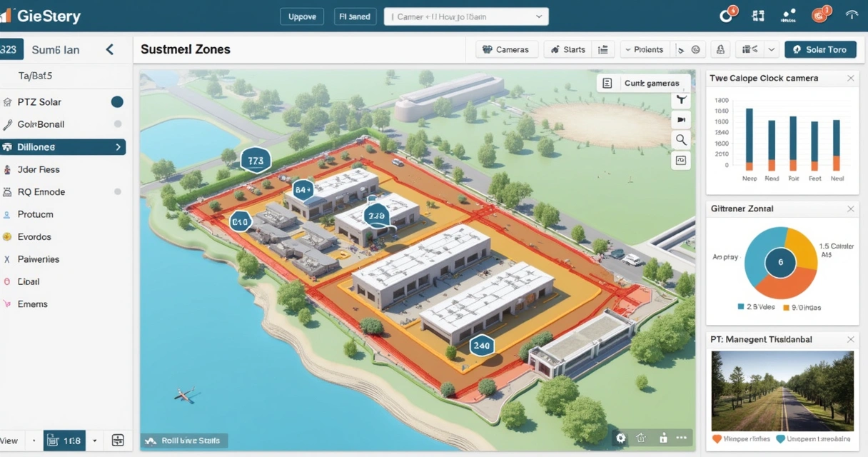Select Emems in sidebar
The width and height of the screenshot is (868, 457).
click(63, 304)
